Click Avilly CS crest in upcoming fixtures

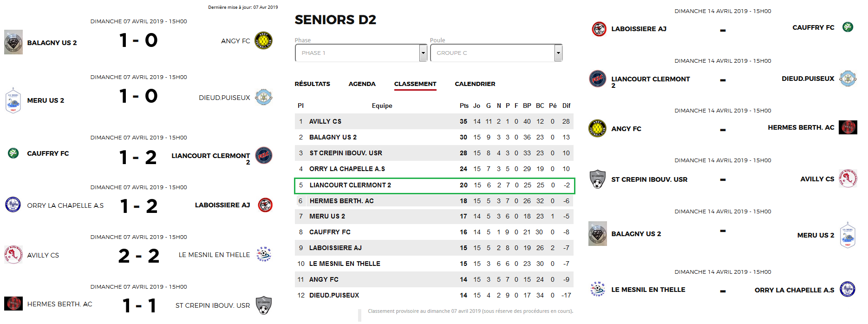(x=848, y=179)
